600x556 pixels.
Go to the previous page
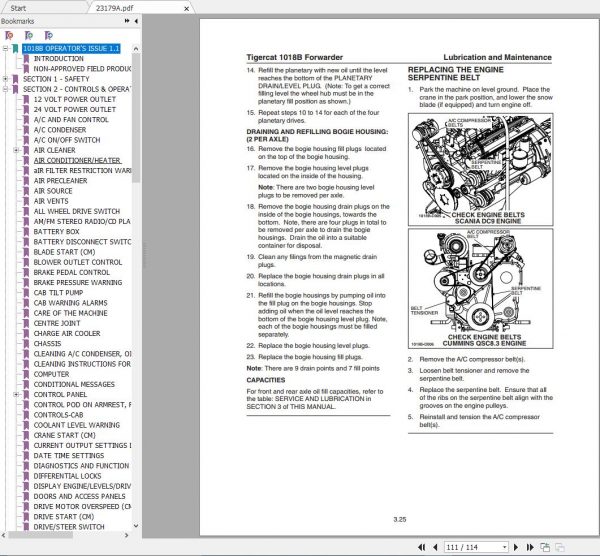(435, 547)
